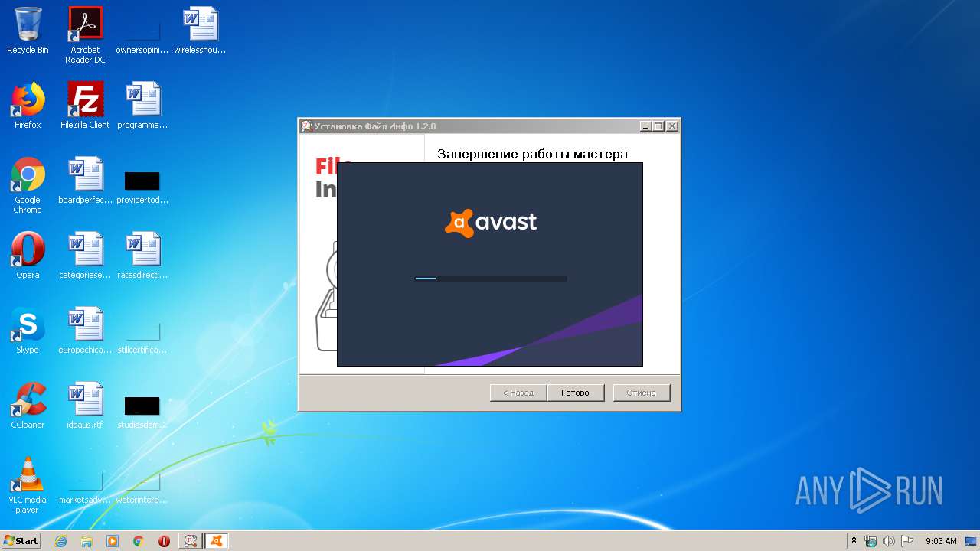
Task: Select the programme... Word document
Action: (142, 106)
